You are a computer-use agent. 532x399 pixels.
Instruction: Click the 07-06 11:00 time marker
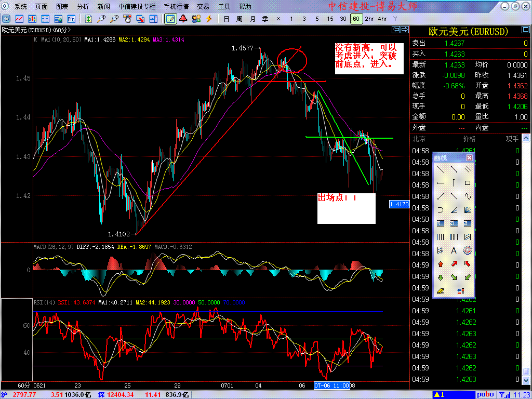pyautogui.click(x=332, y=386)
